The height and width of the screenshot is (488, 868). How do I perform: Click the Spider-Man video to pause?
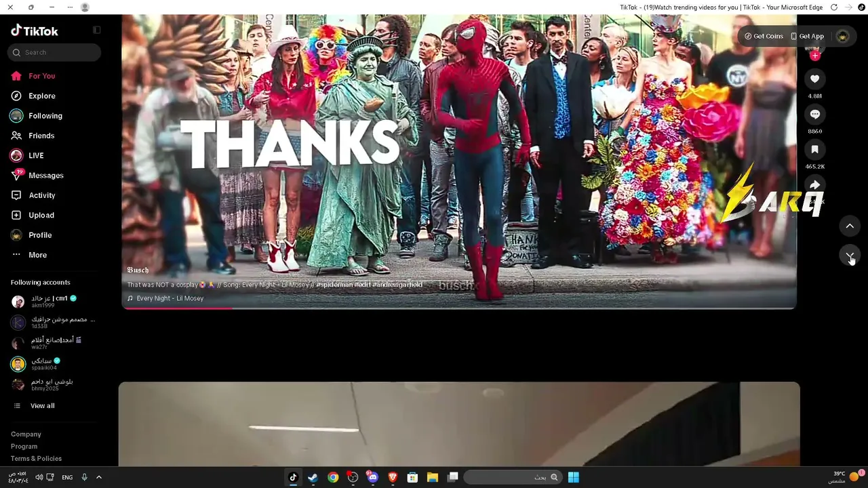[459, 161]
